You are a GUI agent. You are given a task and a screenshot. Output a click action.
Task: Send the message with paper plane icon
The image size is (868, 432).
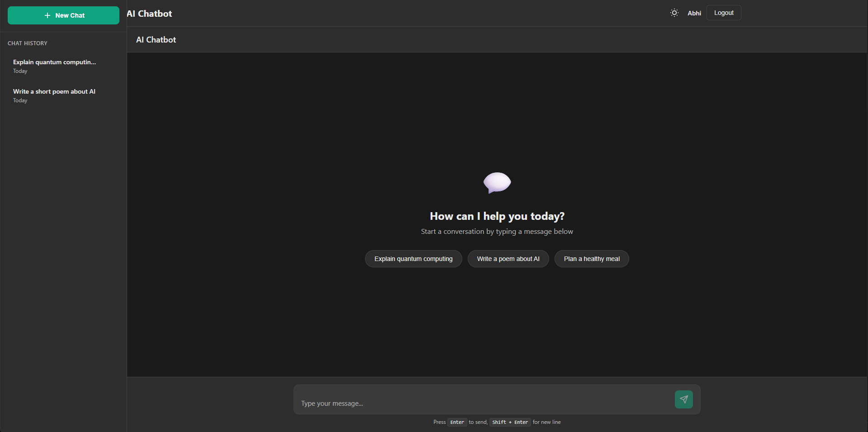(683, 399)
